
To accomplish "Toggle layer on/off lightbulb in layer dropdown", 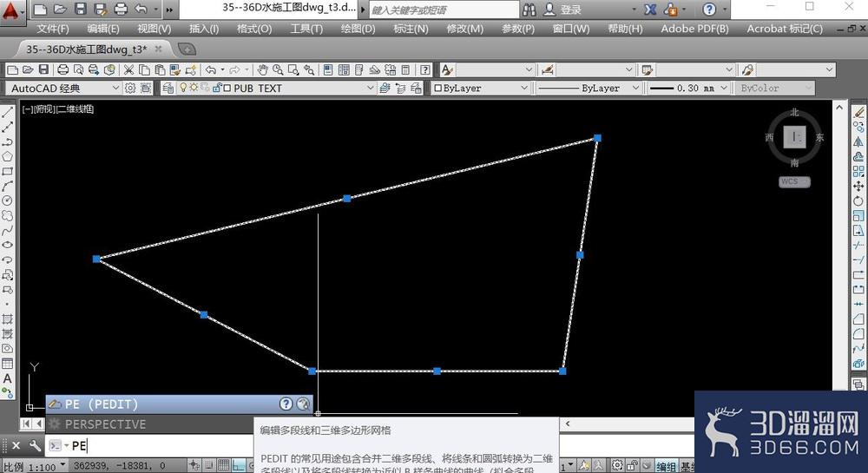I will coord(183,88).
